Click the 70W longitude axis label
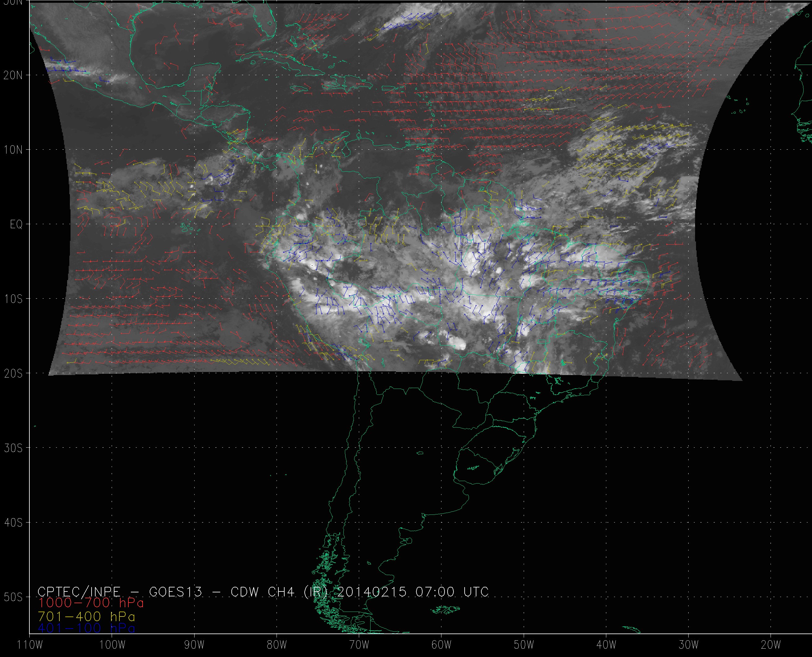The height and width of the screenshot is (657, 812). [x=359, y=645]
